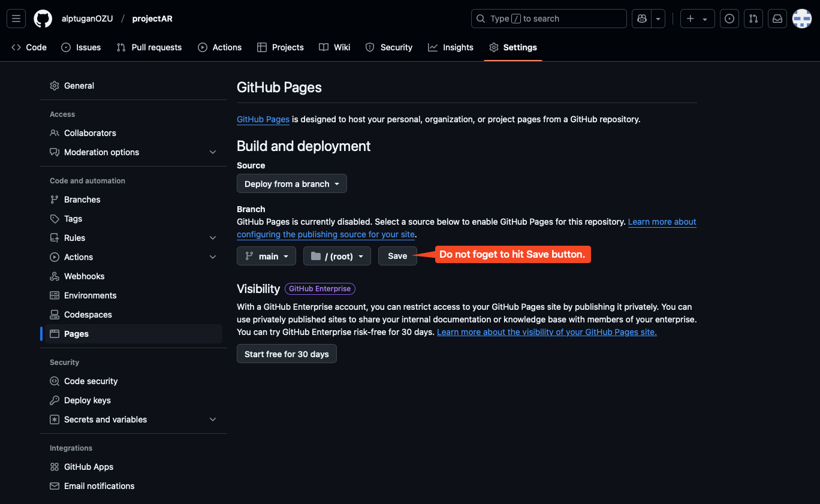Go to alptuganOZU profile link
820x504 pixels.
coord(87,19)
